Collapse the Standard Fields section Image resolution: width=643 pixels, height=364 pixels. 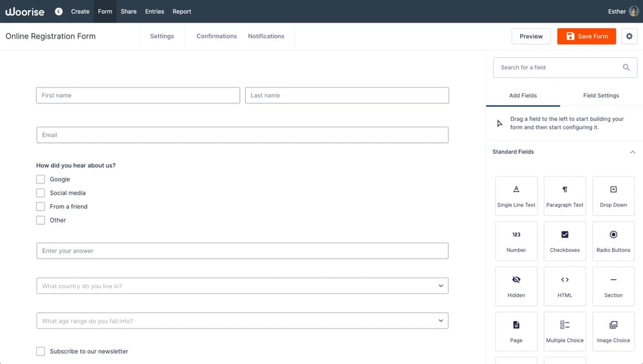[x=632, y=152]
